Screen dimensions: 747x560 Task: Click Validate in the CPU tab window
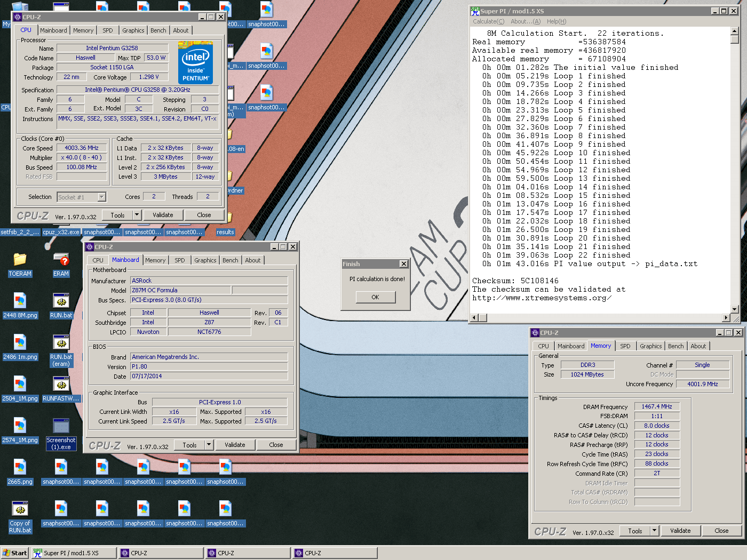pyautogui.click(x=163, y=215)
